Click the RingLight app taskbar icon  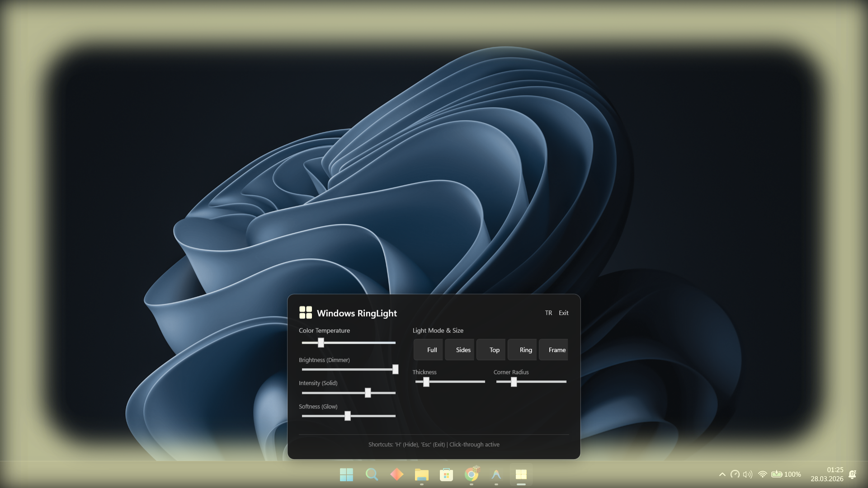click(521, 474)
